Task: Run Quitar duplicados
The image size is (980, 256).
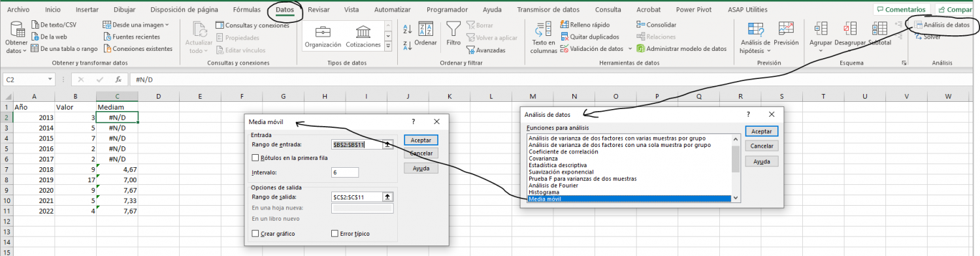Action: pos(589,37)
